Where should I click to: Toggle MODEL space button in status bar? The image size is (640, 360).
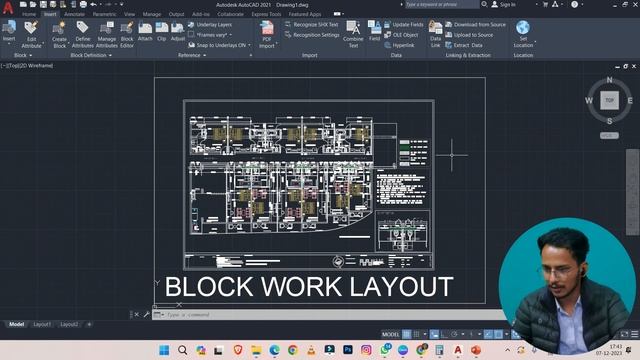(391, 334)
